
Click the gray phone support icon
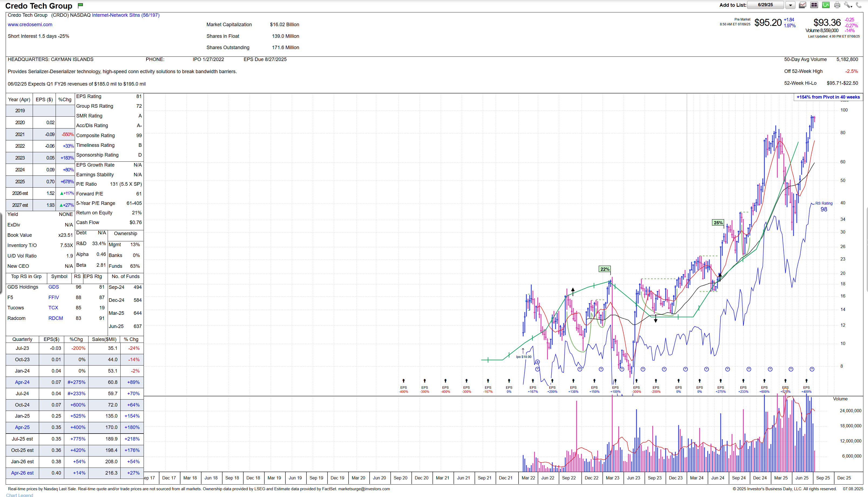859,5
